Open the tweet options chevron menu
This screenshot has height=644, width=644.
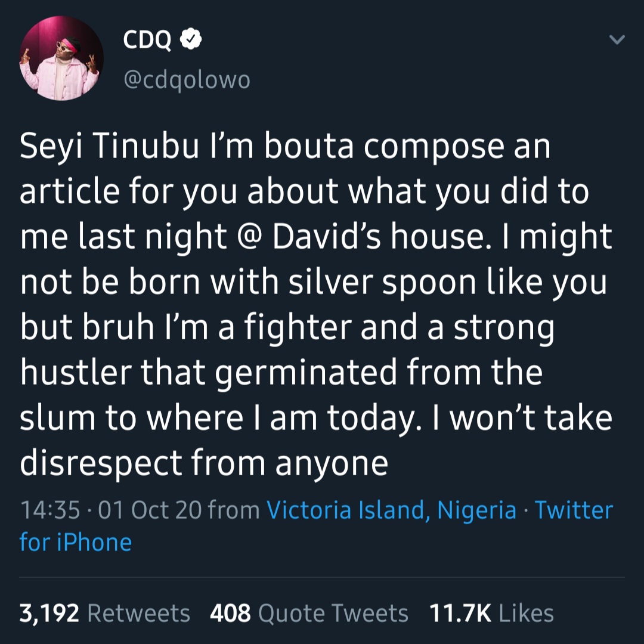coord(617,41)
